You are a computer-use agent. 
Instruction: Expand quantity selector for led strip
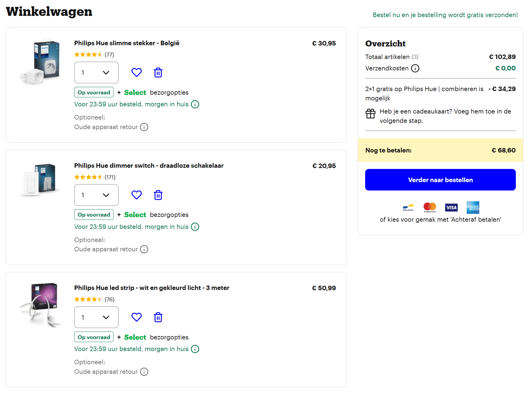[x=96, y=317]
